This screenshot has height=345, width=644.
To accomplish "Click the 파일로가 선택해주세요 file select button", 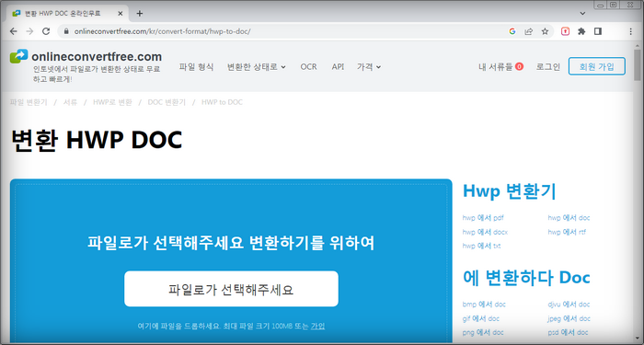I will (231, 289).
